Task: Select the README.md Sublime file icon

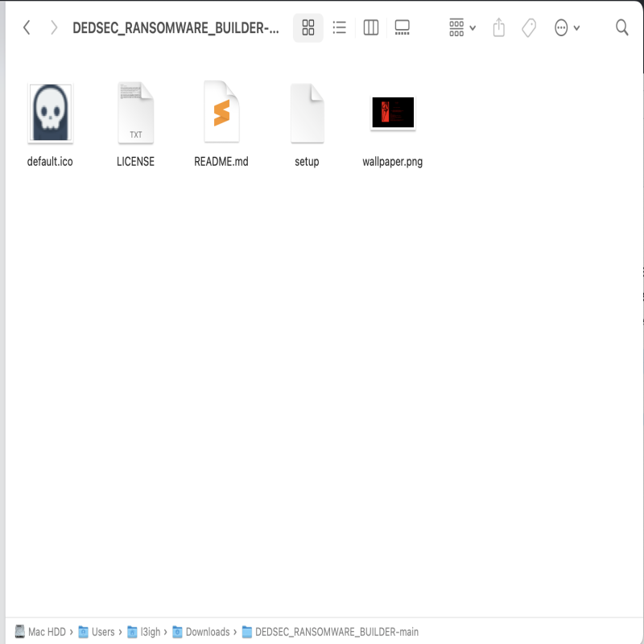Action: [222, 112]
